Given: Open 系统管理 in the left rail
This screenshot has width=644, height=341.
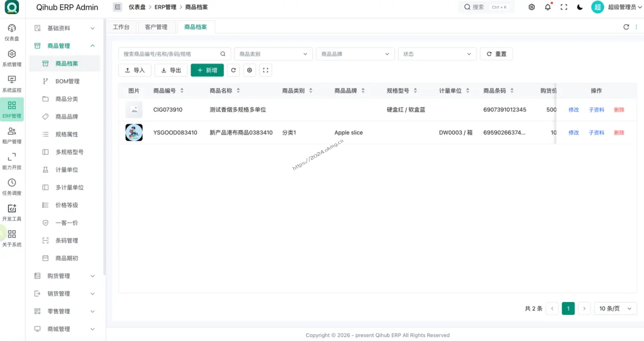Looking at the screenshot, I should pyautogui.click(x=12, y=58).
